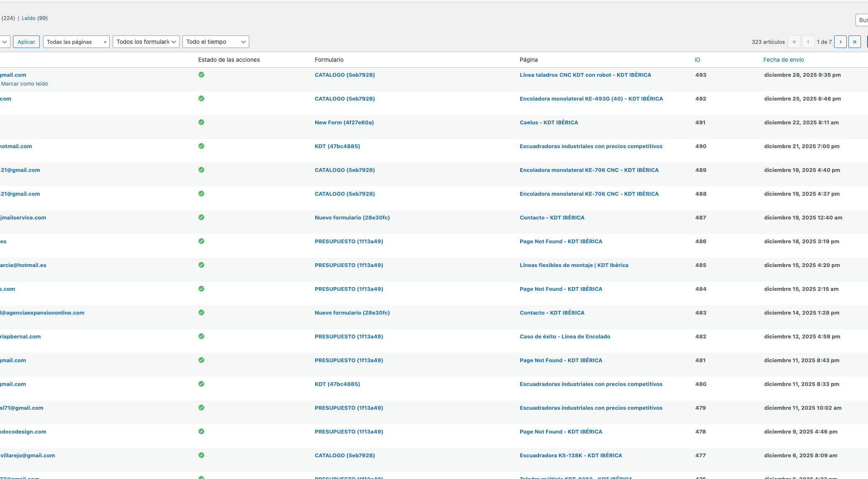The image size is (868, 479).
Task: Open 'New Form (4f27e60a)' form link
Action: (x=344, y=122)
